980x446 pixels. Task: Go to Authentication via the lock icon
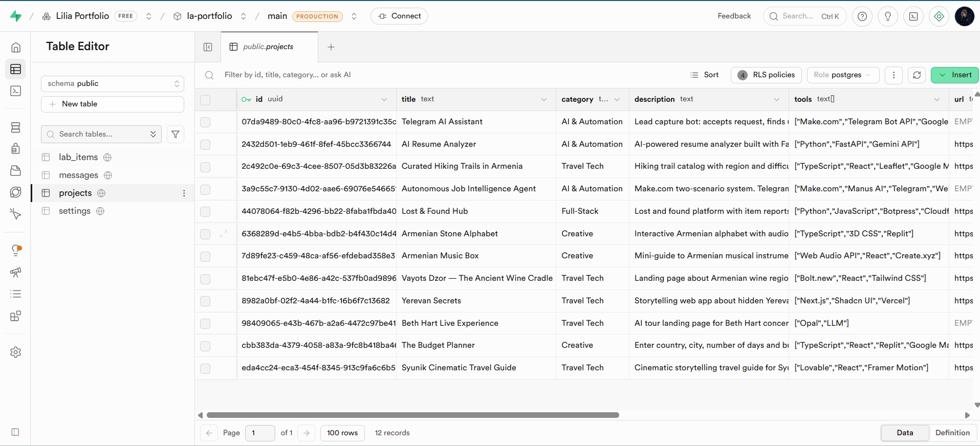click(x=16, y=149)
